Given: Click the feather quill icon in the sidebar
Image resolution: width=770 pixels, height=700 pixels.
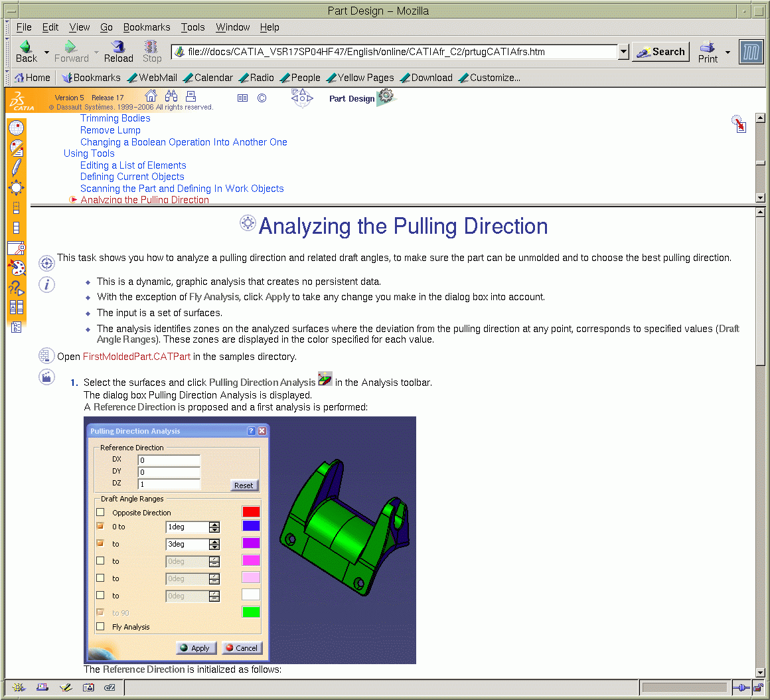Looking at the screenshot, I should pos(16,167).
